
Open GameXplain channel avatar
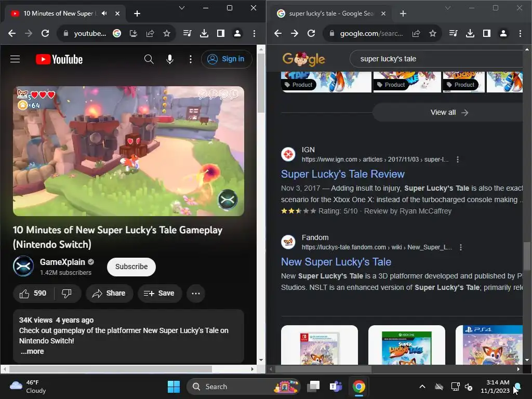click(x=23, y=266)
